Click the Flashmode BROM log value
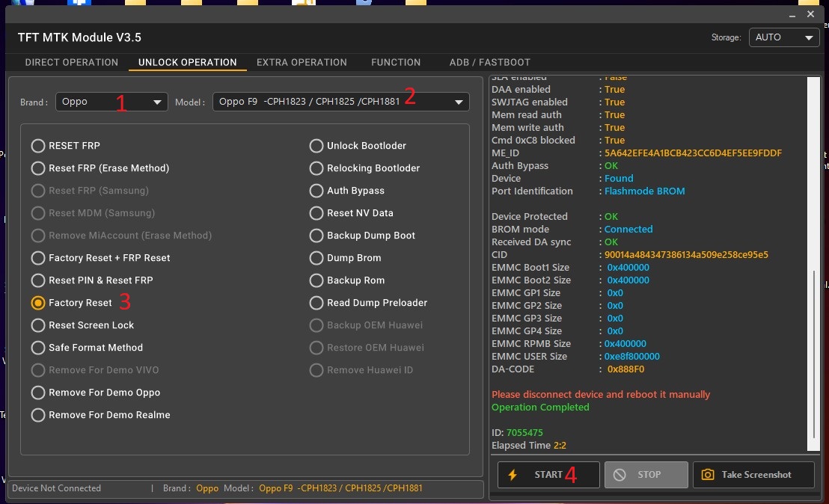The image size is (829, 504). tap(644, 191)
